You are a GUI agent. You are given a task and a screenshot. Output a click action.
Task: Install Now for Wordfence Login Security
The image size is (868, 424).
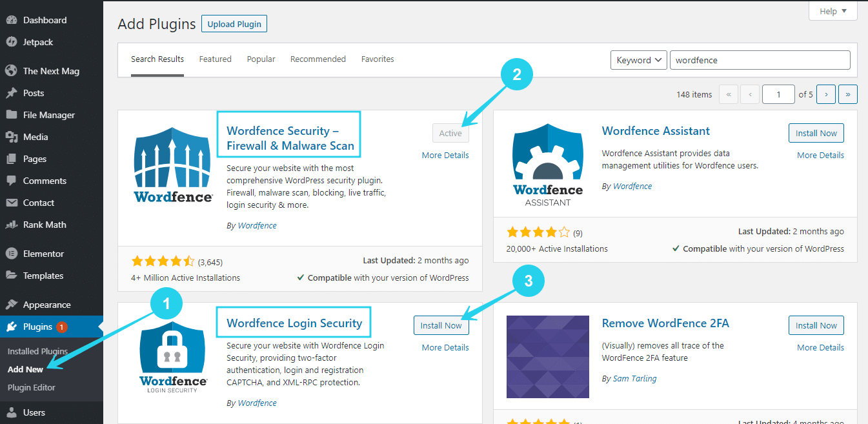click(441, 325)
